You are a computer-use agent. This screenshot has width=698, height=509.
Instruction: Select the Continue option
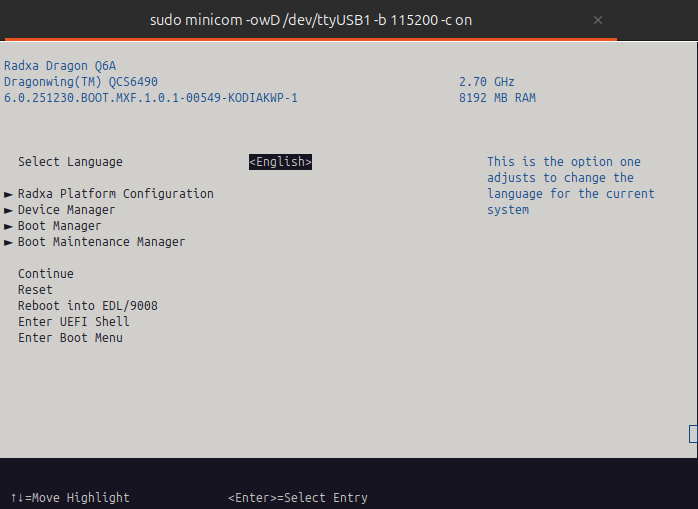pyautogui.click(x=45, y=274)
